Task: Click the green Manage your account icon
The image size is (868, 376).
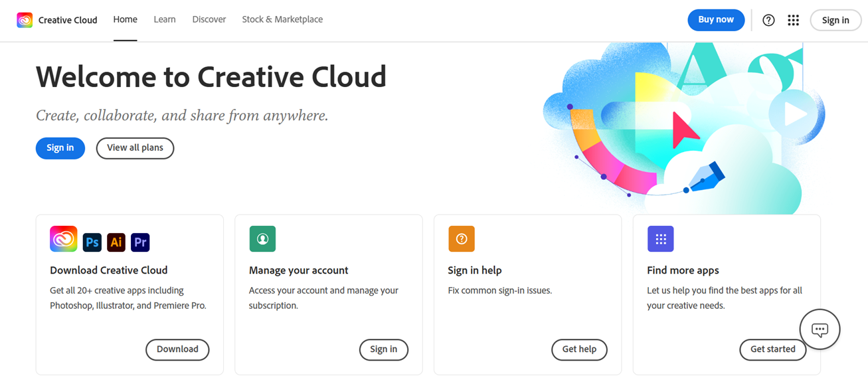Action: coord(262,239)
